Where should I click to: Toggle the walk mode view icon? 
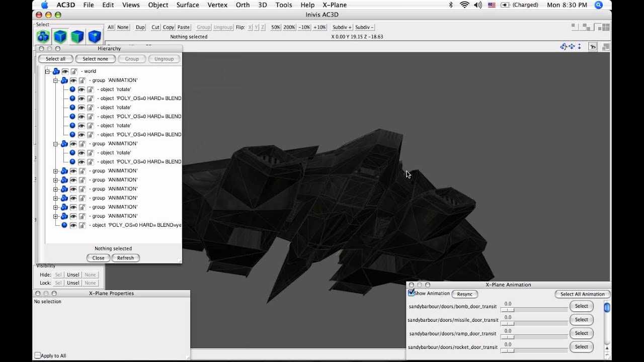(593, 47)
